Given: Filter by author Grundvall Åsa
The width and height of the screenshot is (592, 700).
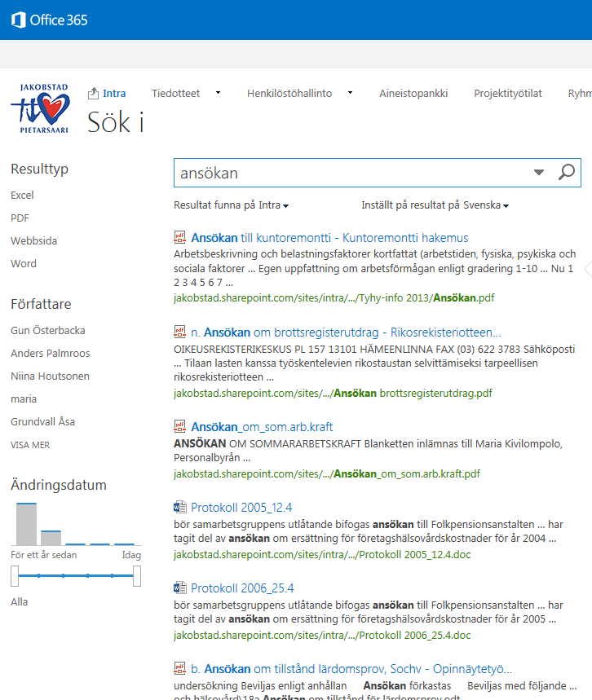Looking at the screenshot, I should [x=43, y=421].
